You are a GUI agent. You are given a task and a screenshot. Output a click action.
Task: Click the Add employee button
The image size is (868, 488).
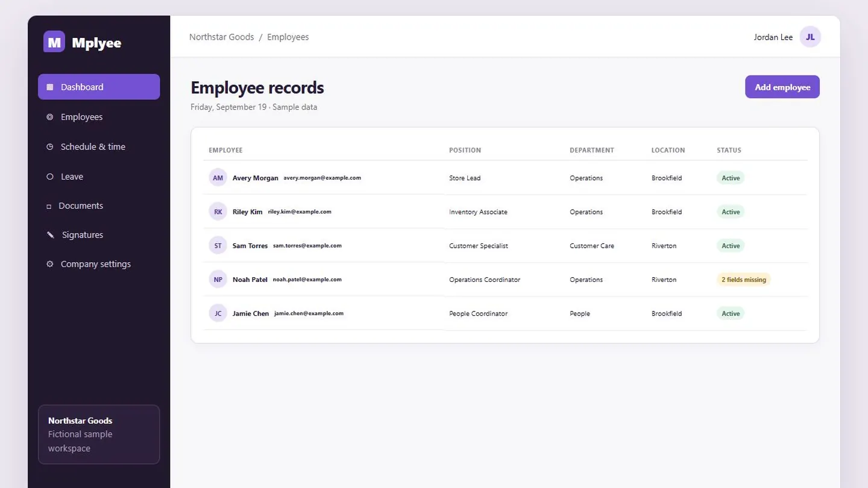pyautogui.click(x=782, y=87)
